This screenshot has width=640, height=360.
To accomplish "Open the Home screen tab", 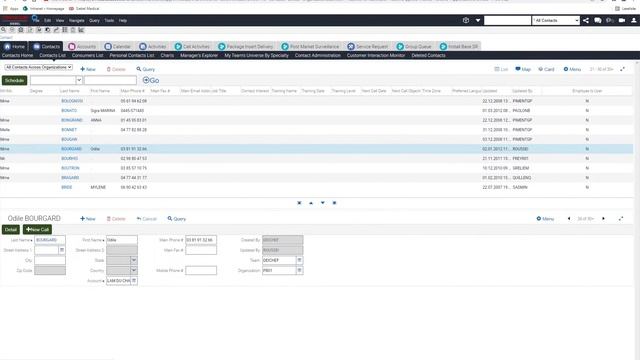I will tap(15, 47).
